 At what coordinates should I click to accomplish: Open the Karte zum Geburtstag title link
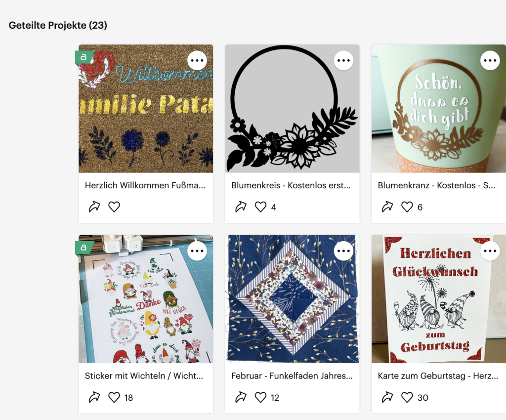pos(438,376)
